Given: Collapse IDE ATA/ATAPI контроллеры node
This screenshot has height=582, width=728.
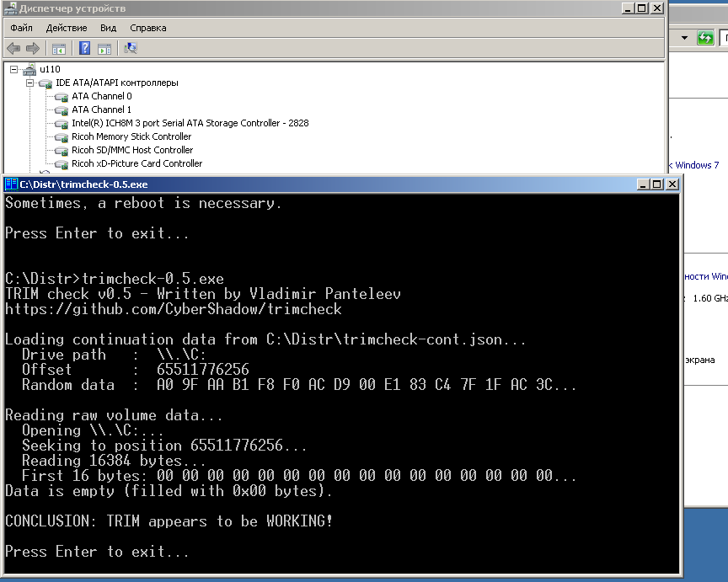Looking at the screenshot, I should [x=29, y=83].
